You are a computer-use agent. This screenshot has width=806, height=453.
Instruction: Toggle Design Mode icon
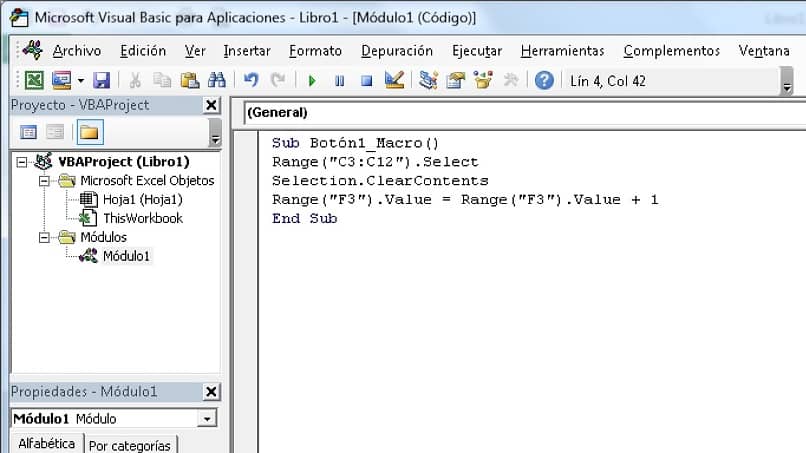pyautogui.click(x=394, y=80)
